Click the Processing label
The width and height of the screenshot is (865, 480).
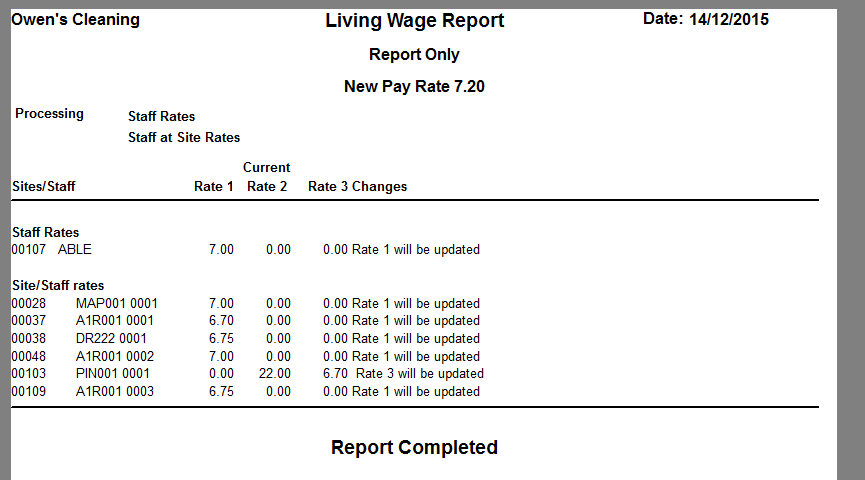pos(49,114)
